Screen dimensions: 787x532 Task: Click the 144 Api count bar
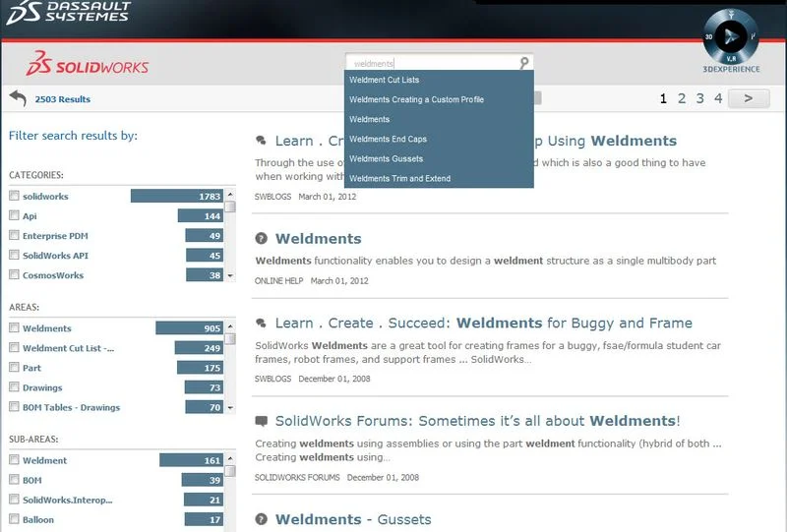click(x=201, y=215)
